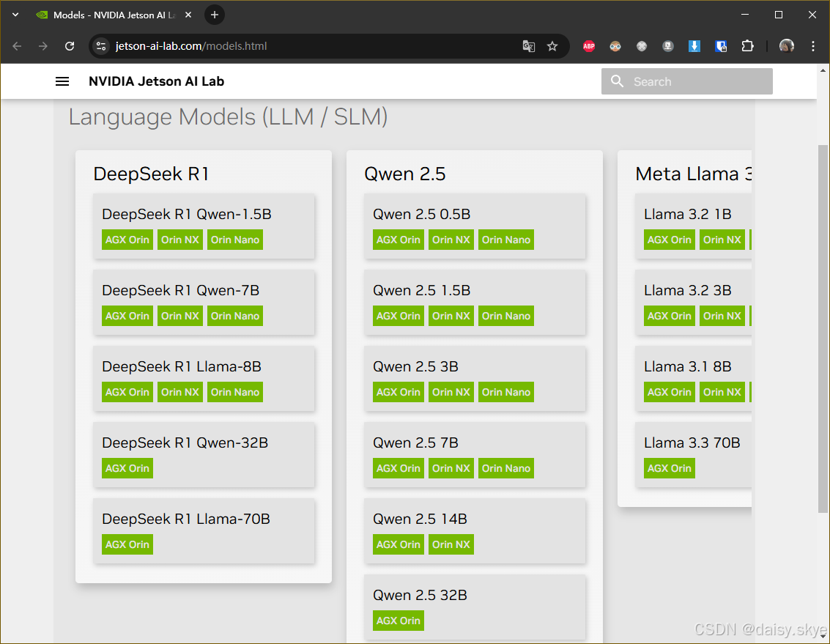Click the search magnifier icon
This screenshot has height=644, width=830.
pos(617,81)
